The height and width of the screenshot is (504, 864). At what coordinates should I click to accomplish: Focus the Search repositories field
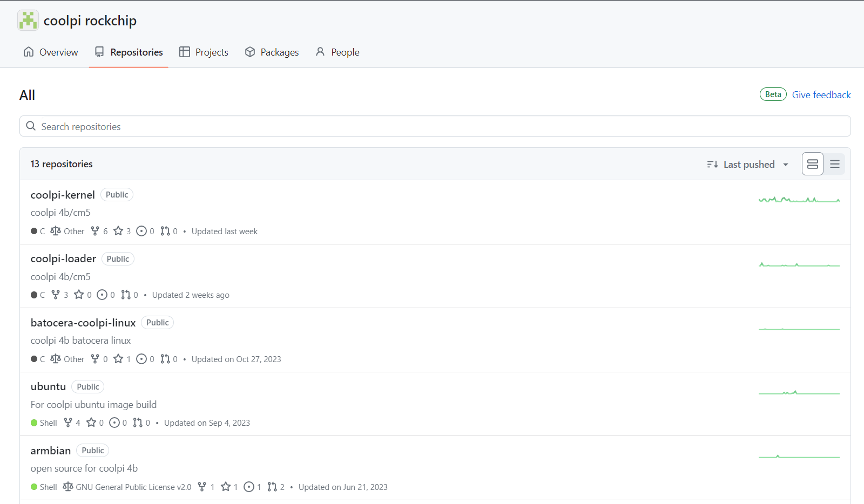pyautogui.click(x=435, y=126)
